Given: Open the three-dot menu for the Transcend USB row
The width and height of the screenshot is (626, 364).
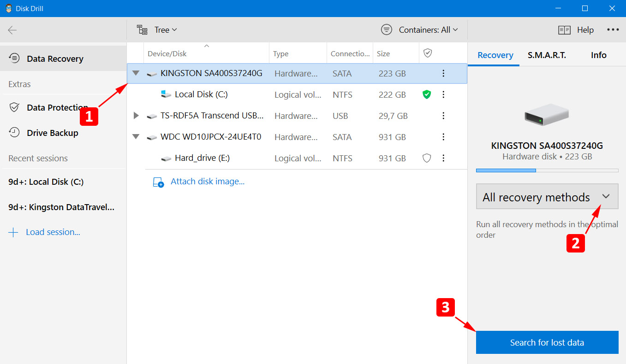Looking at the screenshot, I should (x=443, y=116).
